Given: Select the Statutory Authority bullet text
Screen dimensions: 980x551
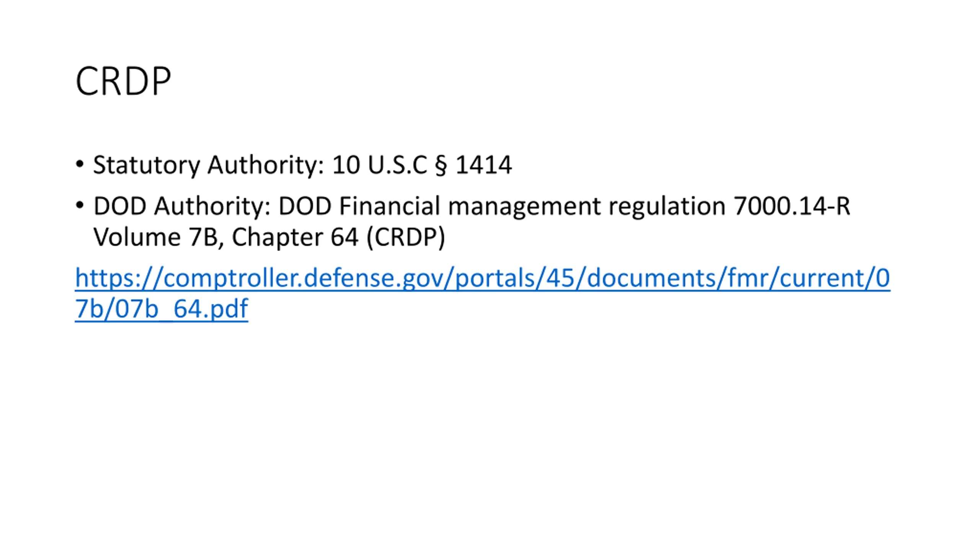Looking at the screenshot, I should [302, 165].
